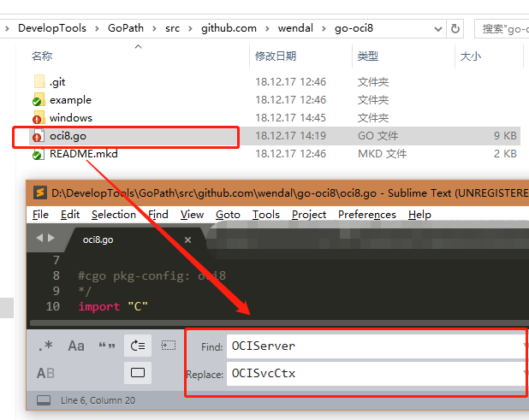Click DevelopTools in the address bar
The width and height of the screenshot is (529, 420).
[52, 28]
